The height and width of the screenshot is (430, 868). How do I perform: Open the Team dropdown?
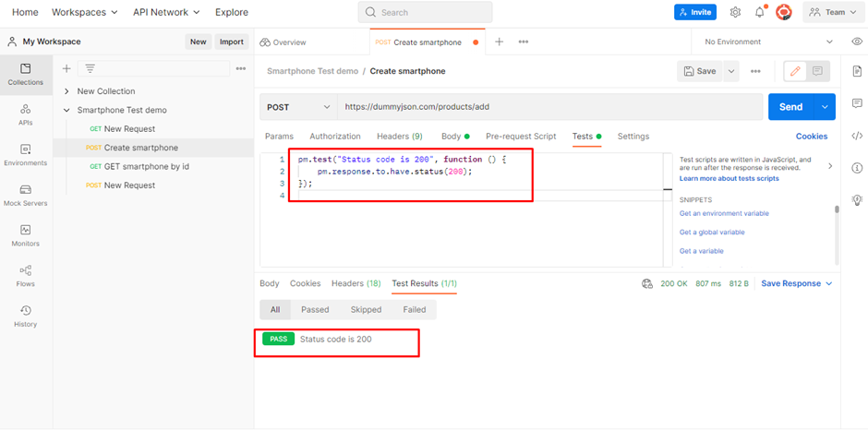pyautogui.click(x=833, y=12)
